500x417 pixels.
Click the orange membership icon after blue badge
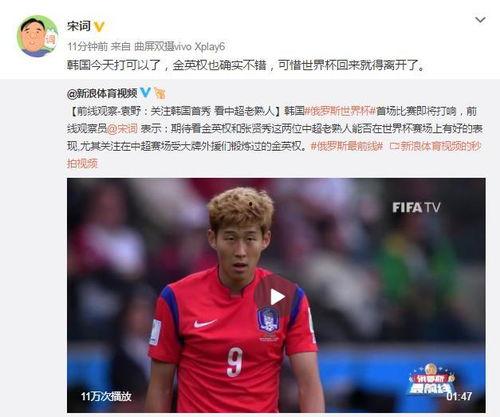coord(160,93)
